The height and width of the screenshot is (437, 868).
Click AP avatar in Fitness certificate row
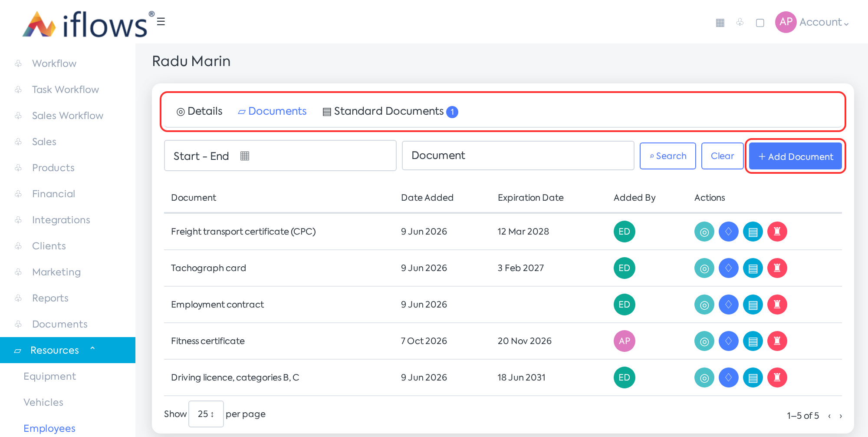(x=625, y=341)
